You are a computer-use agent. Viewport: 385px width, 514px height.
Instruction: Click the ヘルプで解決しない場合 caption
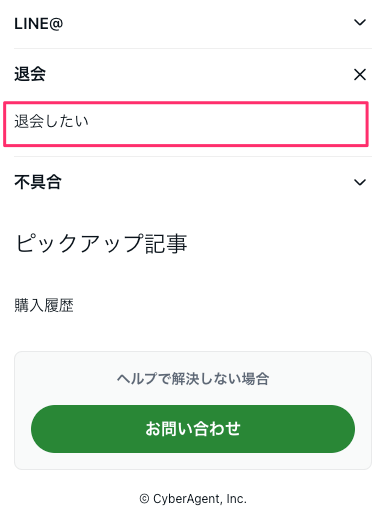(193, 379)
